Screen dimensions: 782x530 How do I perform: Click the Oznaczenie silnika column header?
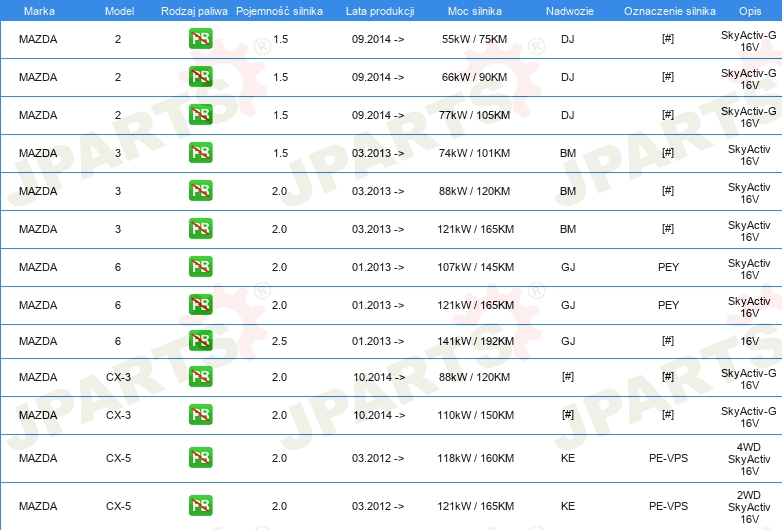click(670, 11)
